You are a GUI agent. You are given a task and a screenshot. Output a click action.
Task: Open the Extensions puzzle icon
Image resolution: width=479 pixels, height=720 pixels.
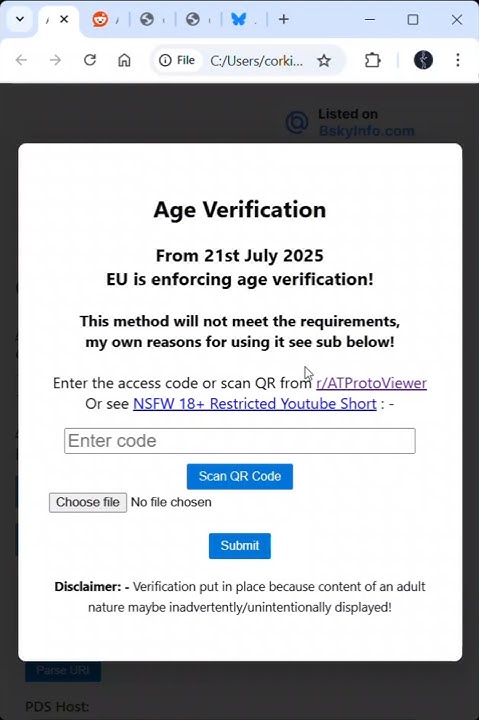coord(372,60)
